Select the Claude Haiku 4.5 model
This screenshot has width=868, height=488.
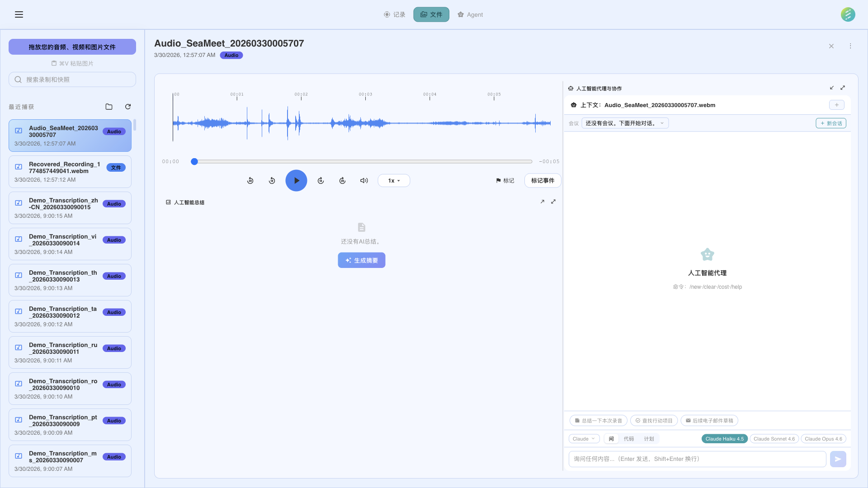pos(724,439)
